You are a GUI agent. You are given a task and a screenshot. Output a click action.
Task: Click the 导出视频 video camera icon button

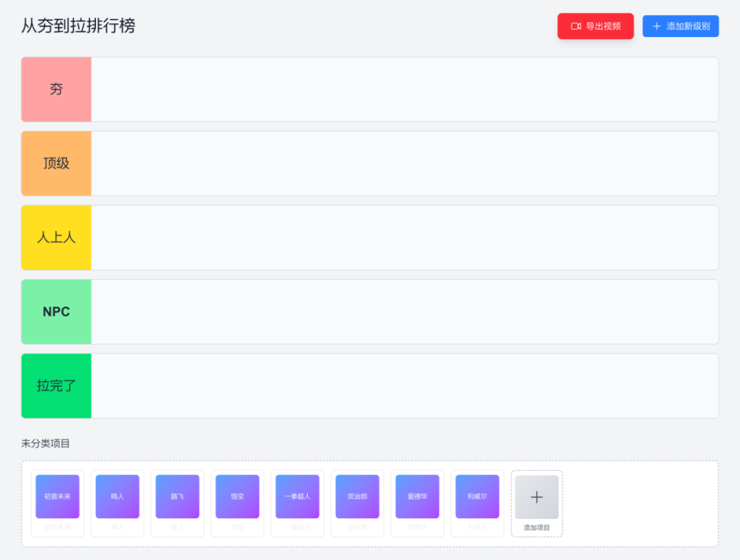click(x=577, y=26)
